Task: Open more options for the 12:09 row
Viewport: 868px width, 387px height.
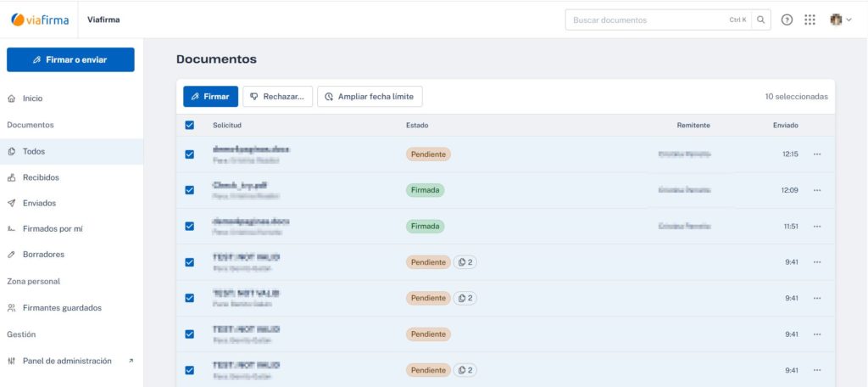Action: click(817, 190)
